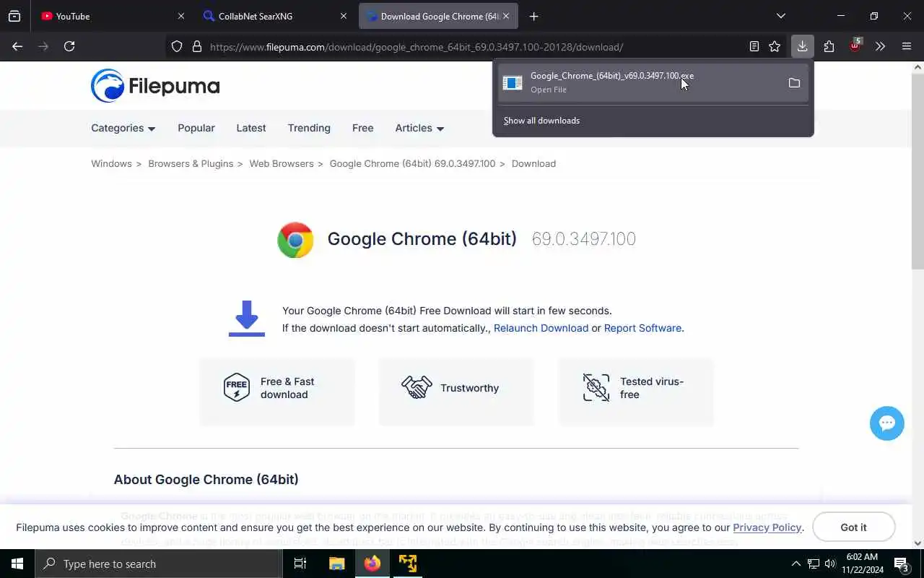Follow the Windows breadcrumb link
Viewport: 924px width, 578px height.
111,164
